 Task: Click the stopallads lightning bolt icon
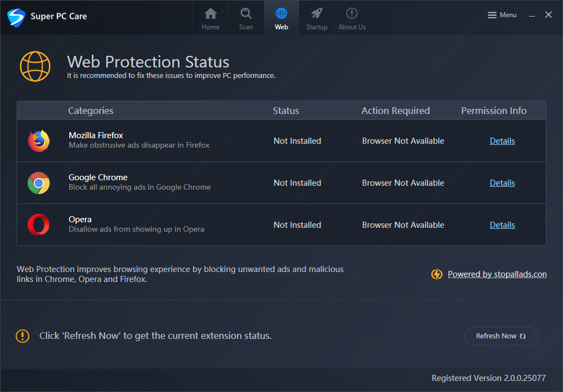click(x=437, y=274)
